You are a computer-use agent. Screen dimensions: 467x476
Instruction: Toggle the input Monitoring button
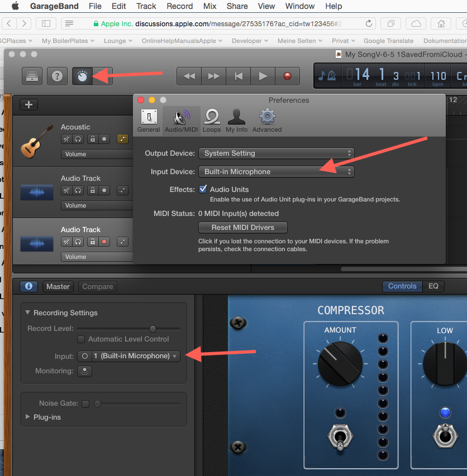(84, 371)
